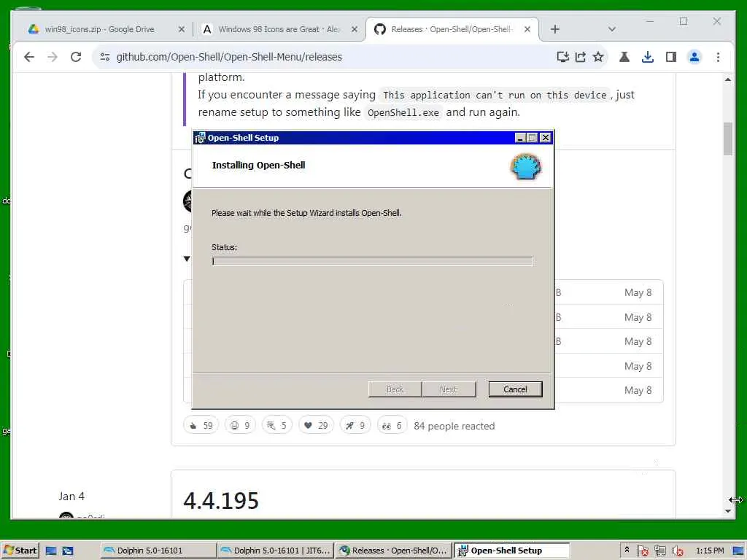747x560 pixels.
Task: Click the network tray icon
Action: pyautogui.click(x=659, y=551)
